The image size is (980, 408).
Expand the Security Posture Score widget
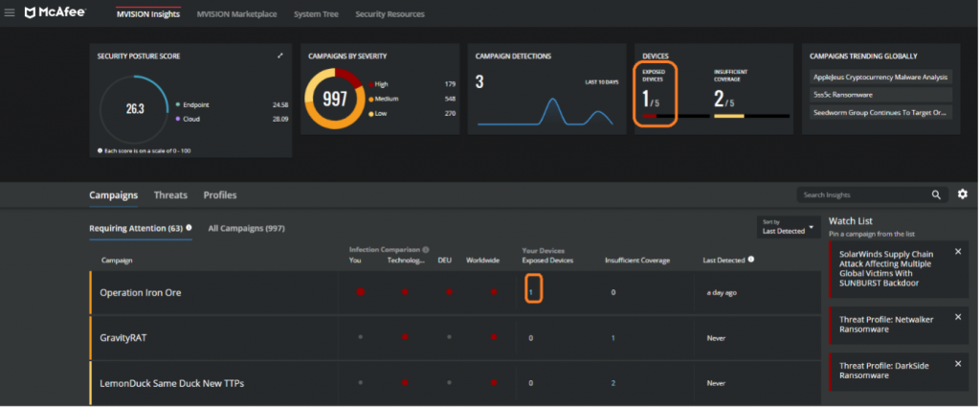[x=280, y=56]
